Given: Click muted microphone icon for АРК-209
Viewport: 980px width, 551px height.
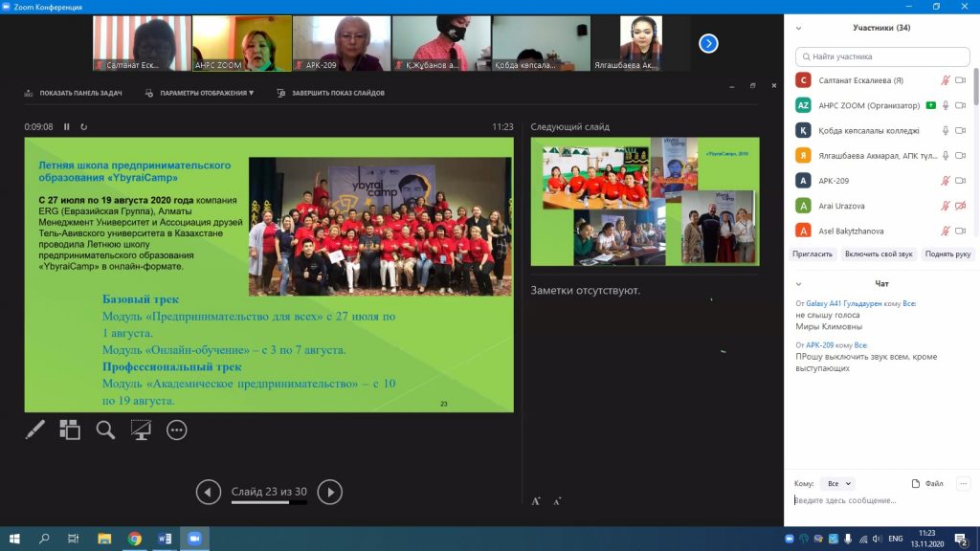Looking at the screenshot, I should (946, 181).
